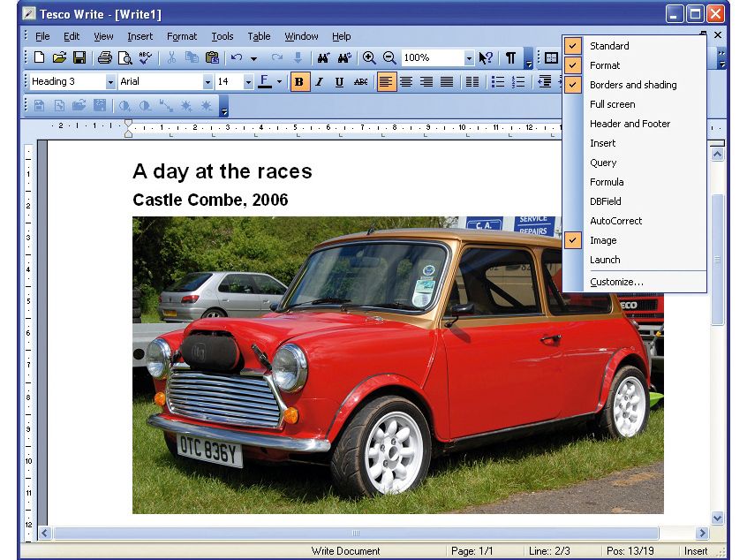
Task: Expand the undo history dropdown arrow
Action: [254, 58]
